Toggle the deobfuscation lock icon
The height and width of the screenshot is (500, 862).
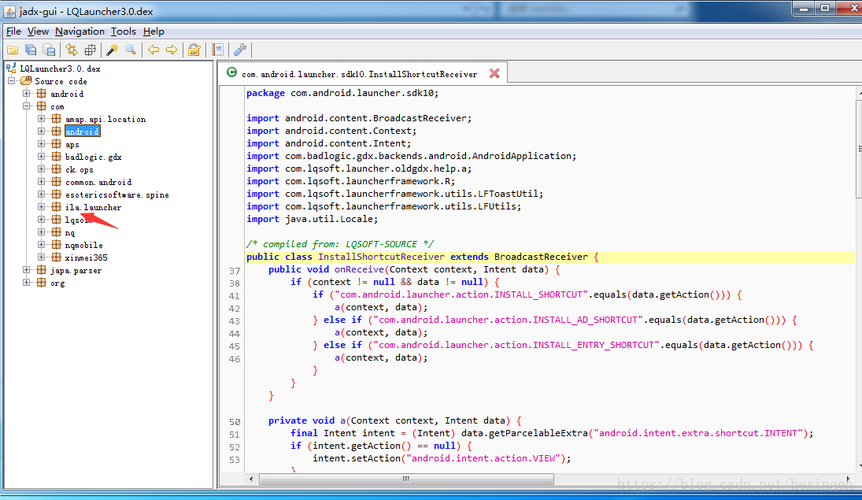click(194, 50)
